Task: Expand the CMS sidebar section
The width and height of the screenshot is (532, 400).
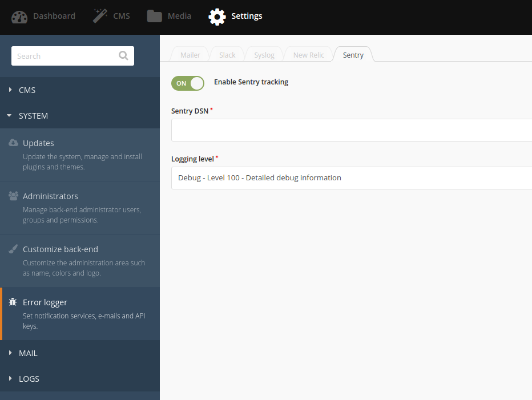Action: pos(80,90)
